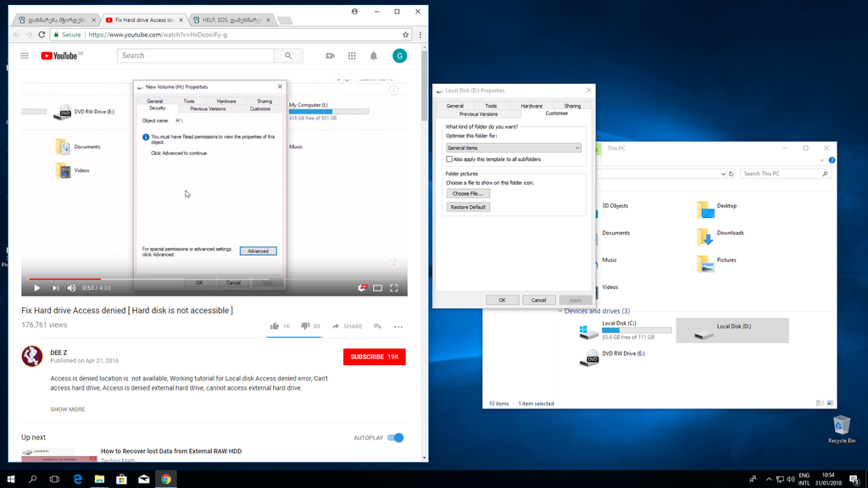Dislike the video with thumbs down
Viewport: 868px width, 488px height.
click(x=305, y=326)
